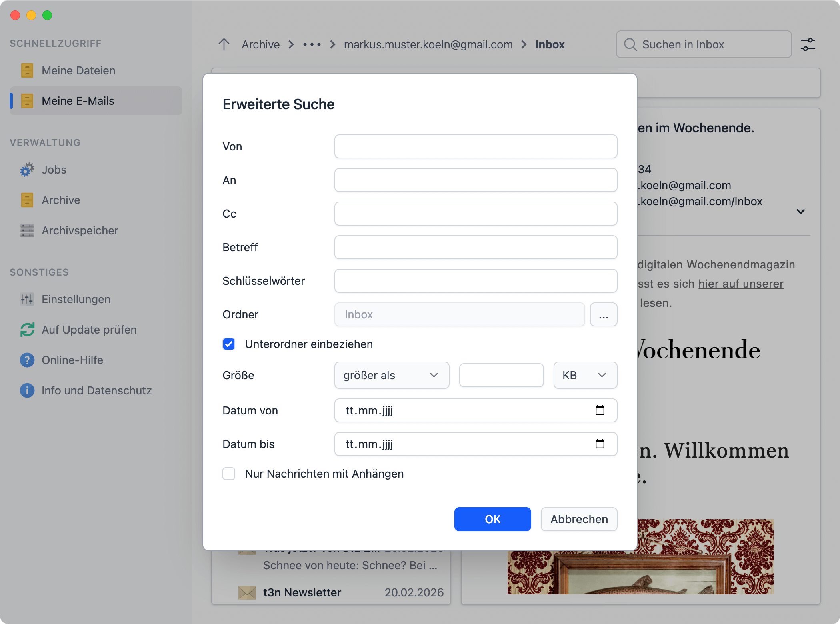Change the size unit via KB dropdown
The image size is (840, 624).
585,375
